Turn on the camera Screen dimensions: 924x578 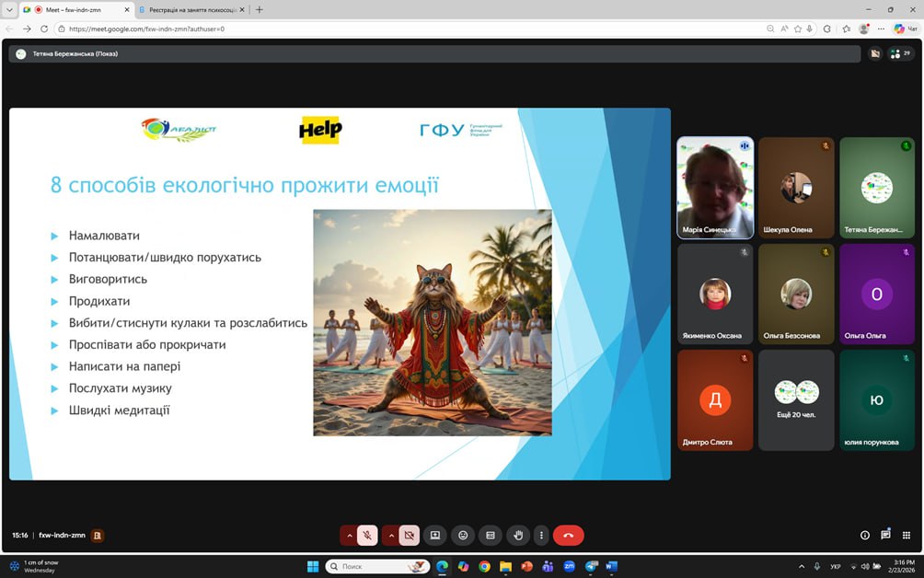[410, 535]
